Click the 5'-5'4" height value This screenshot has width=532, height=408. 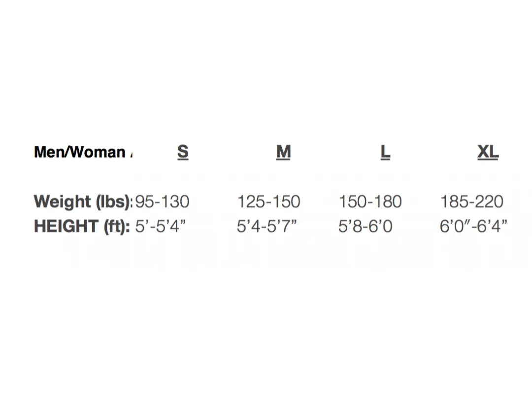[x=160, y=226]
